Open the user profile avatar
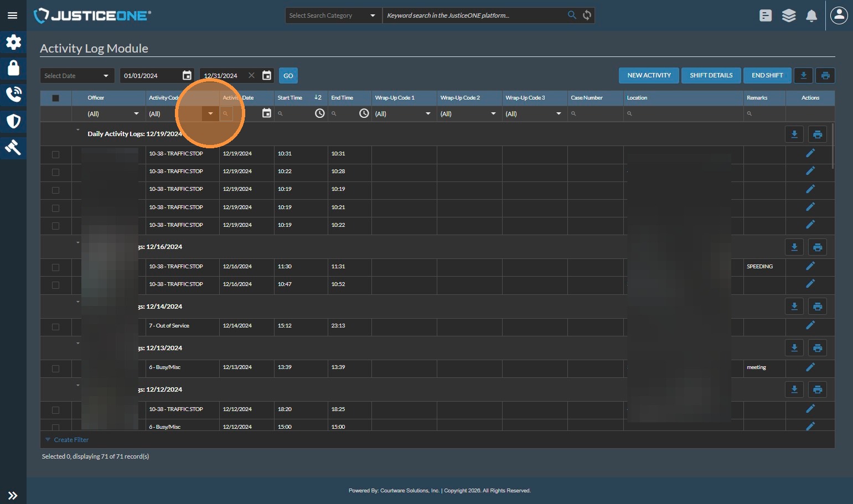The image size is (853, 504). click(x=839, y=15)
